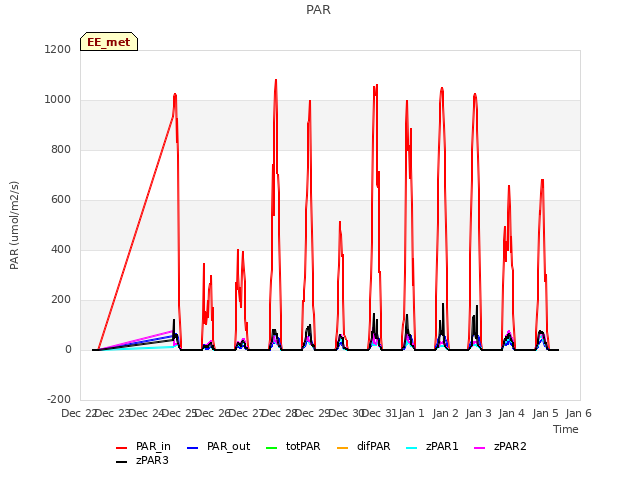Click the Jan 4 x-axis tick label
640x480 pixels.
(511, 413)
